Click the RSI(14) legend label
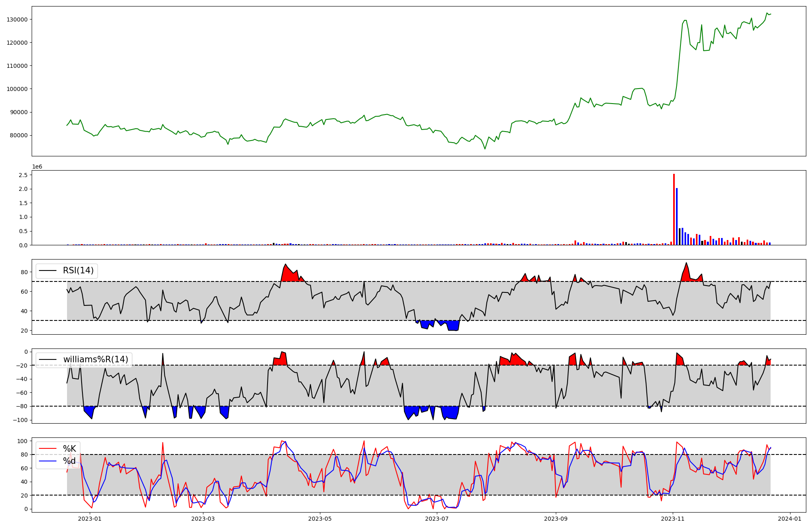 [x=78, y=270]
